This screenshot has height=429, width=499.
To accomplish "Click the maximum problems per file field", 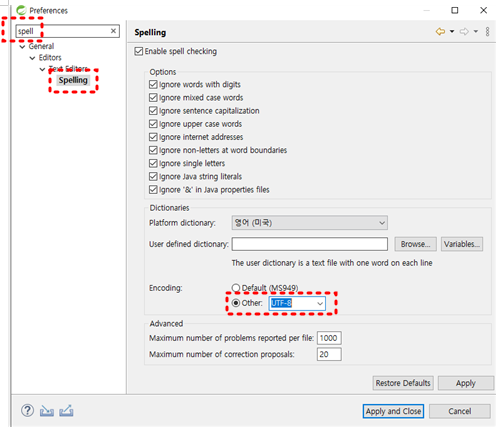I will [x=329, y=338].
